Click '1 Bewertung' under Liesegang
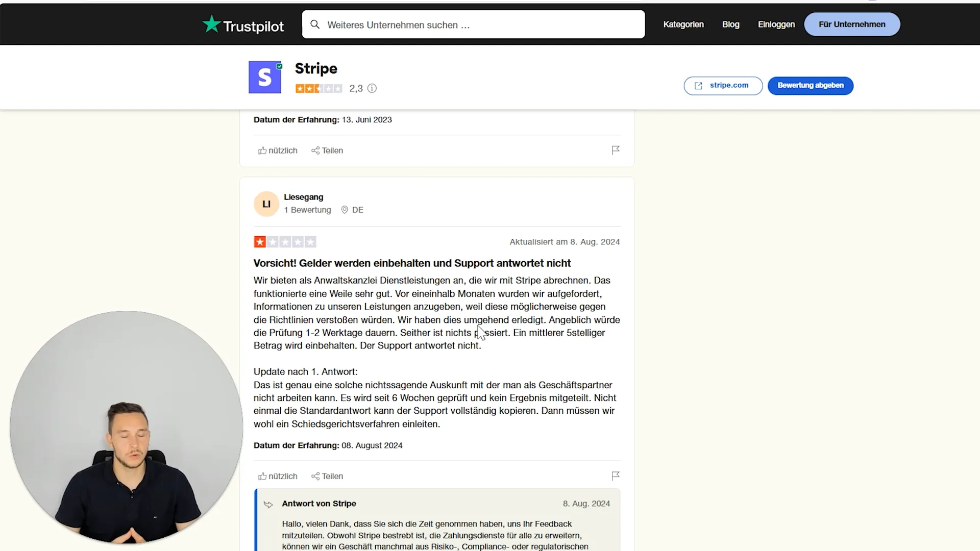980x551 pixels. click(x=307, y=210)
